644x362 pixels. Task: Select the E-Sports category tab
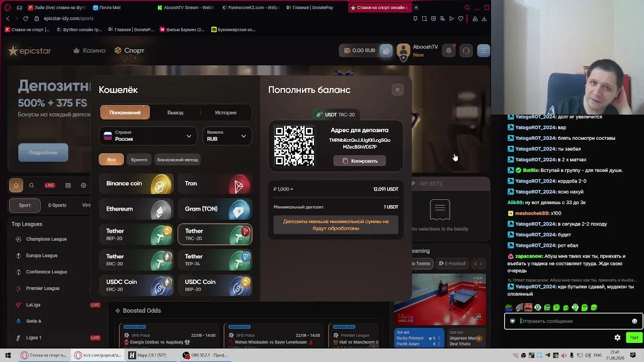click(x=57, y=205)
